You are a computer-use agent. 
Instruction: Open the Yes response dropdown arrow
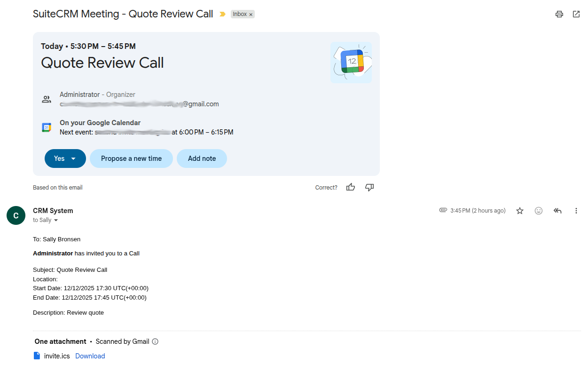(74, 159)
